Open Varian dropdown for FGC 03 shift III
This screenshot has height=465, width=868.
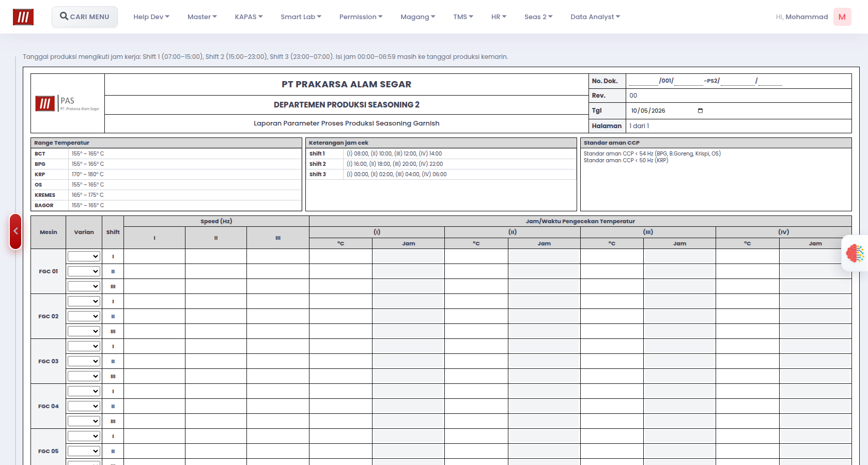click(x=84, y=376)
